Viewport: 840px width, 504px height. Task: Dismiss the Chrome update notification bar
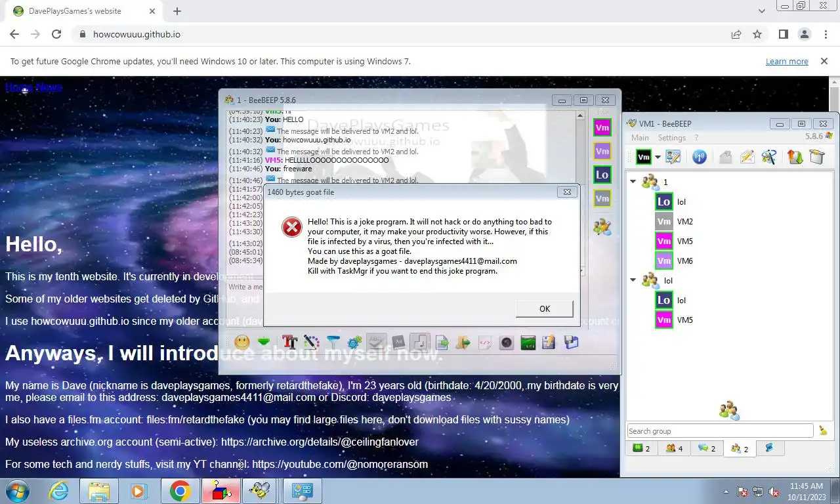[x=824, y=61]
